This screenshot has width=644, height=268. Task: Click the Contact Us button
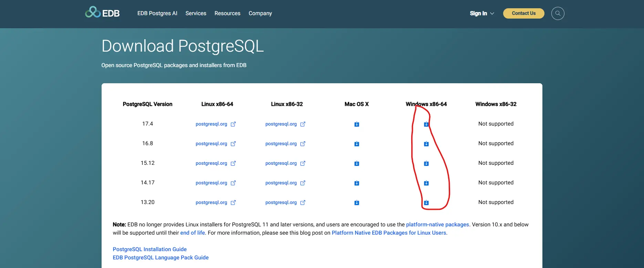click(523, 13)
